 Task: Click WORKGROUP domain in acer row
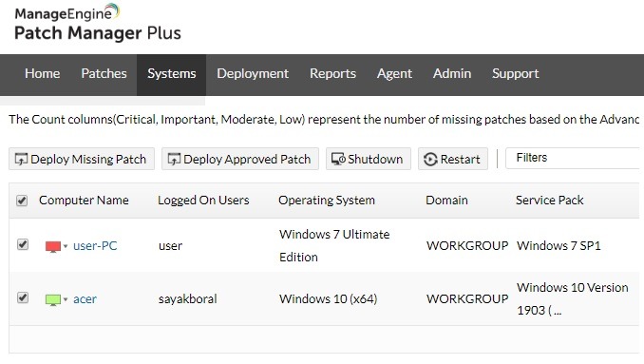coord(467,299)
